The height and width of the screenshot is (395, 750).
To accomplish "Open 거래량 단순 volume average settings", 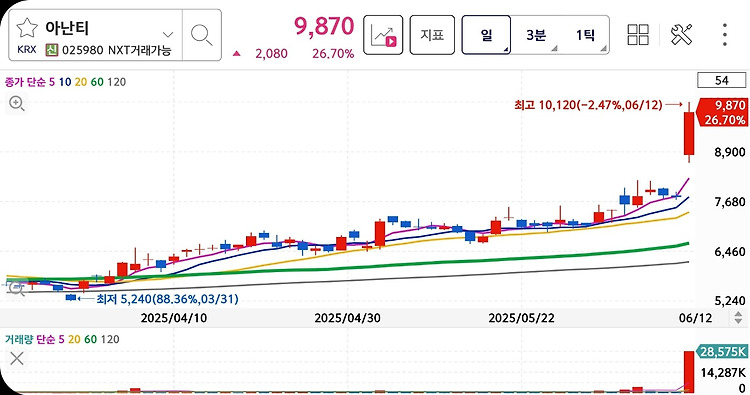I will click(30, 339).
